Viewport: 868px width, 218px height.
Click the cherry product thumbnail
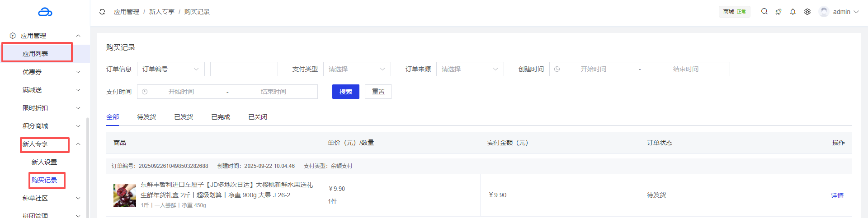click(125, 195)
